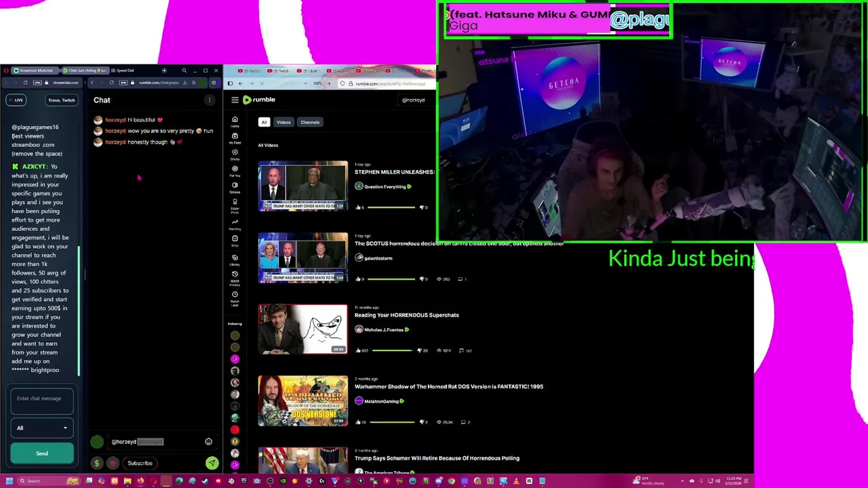The width and height of the screenshot is (868, 488).
Task: Click the Rumble logo
Action: [x=259, y=100]
